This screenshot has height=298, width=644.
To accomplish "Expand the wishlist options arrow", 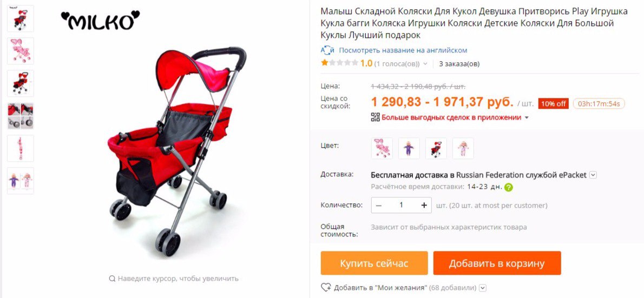I will coord(483,288).
